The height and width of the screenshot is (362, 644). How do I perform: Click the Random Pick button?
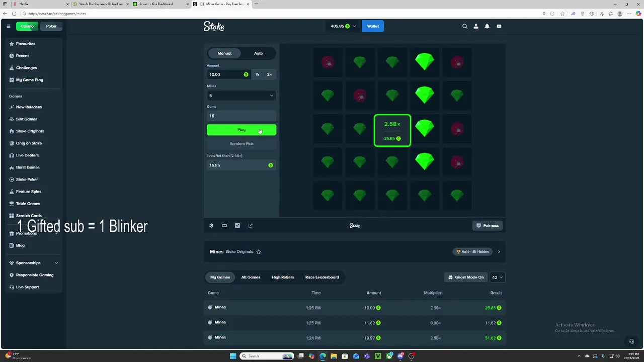242,144
